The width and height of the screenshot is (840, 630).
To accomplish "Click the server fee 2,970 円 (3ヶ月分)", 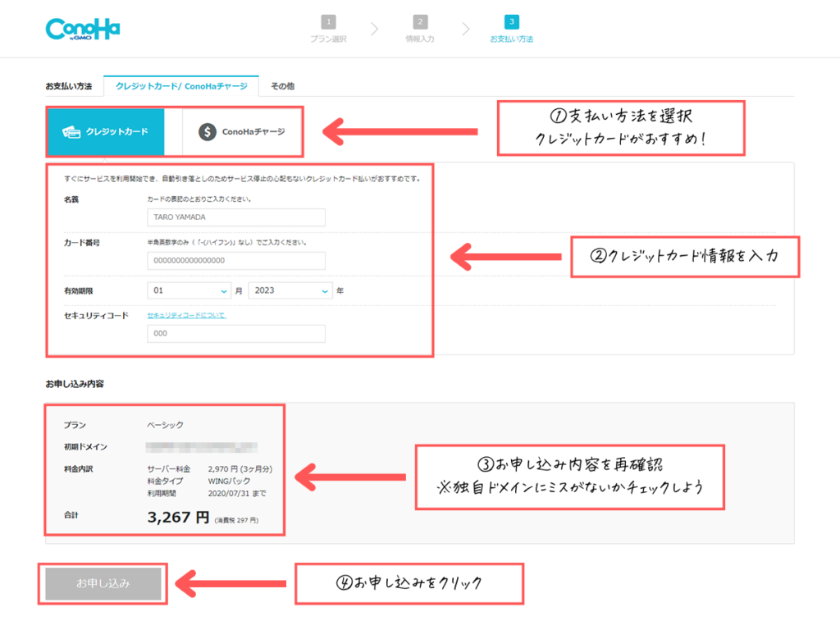I will (x=240, y=469).
